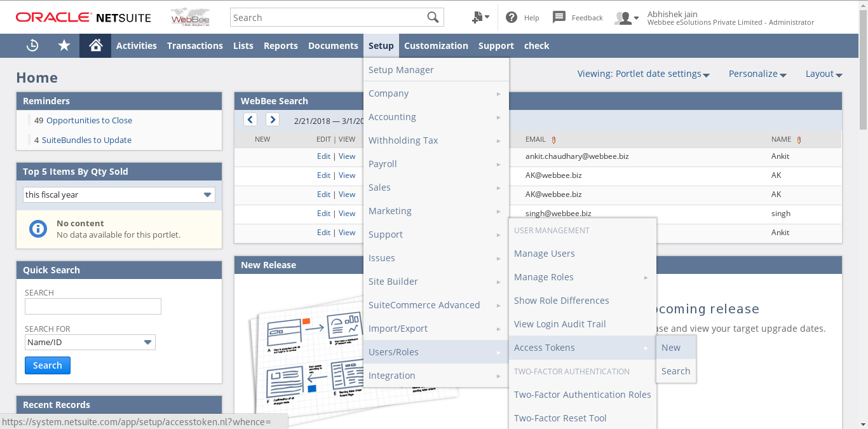Image resolution: width=868 pixels, height=429 pixels.
Task: Click the Quick Search text input box
Action: pyautogui.click(x=93, y=306)
